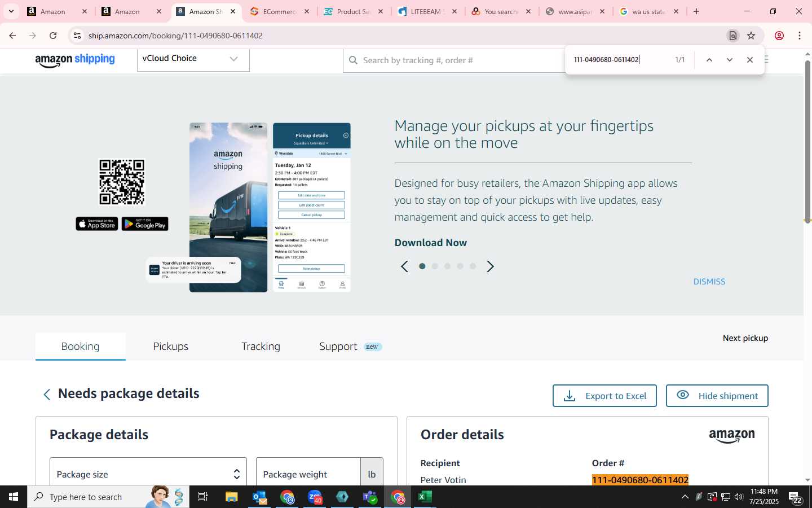812x508 pixels.
Task: Open the tab search dropdown
Action: point(11,11)
